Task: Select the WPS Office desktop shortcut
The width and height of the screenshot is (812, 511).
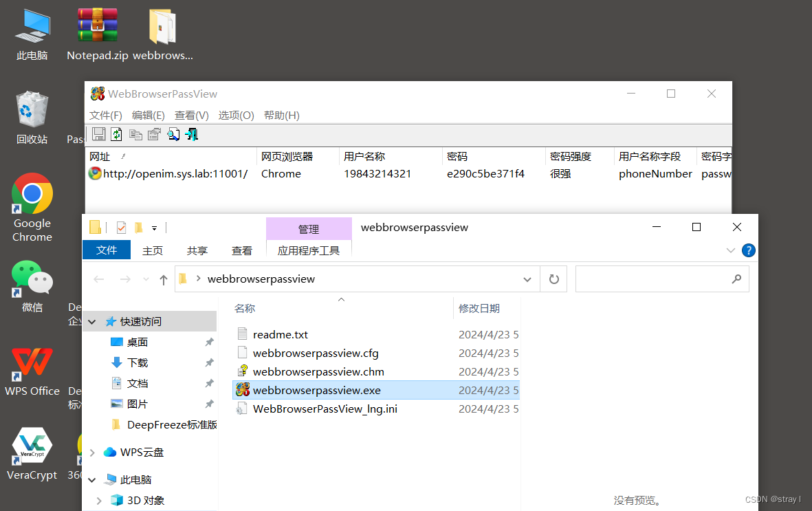Action: 32,371
